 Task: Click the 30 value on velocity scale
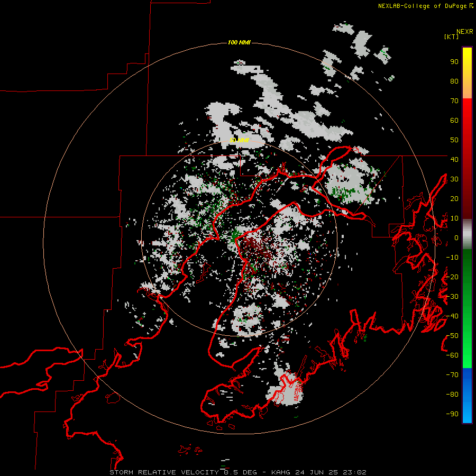454,179
